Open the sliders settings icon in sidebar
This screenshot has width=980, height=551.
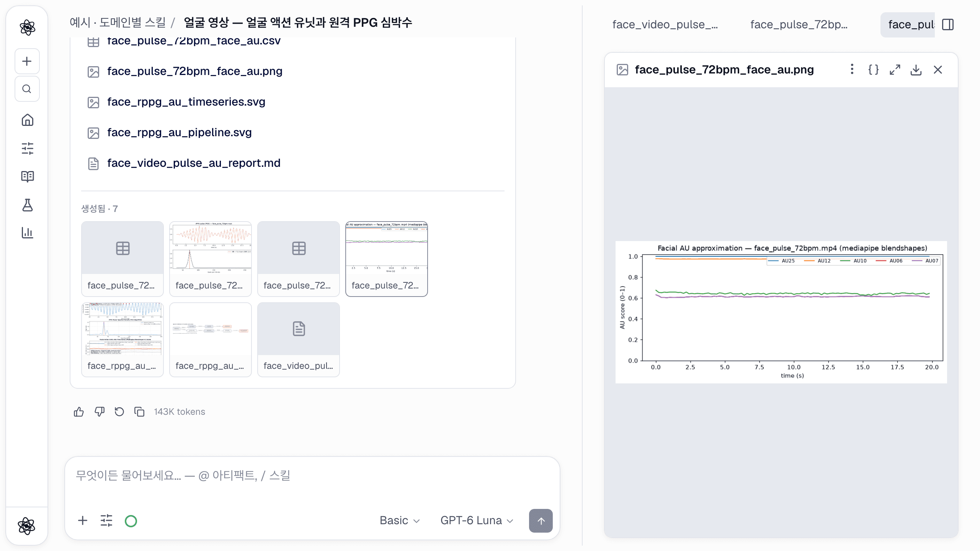coord(27,148)
